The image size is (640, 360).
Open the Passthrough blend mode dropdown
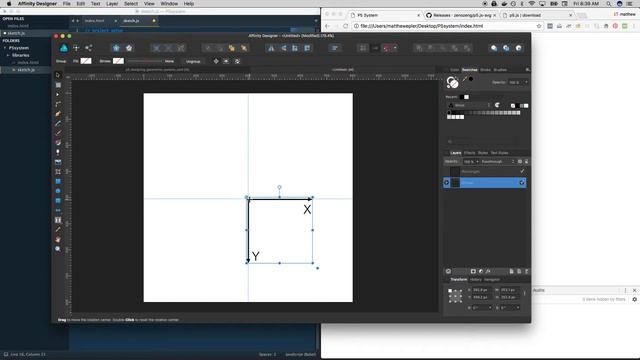pyautogui.click(x=498, y=162)
